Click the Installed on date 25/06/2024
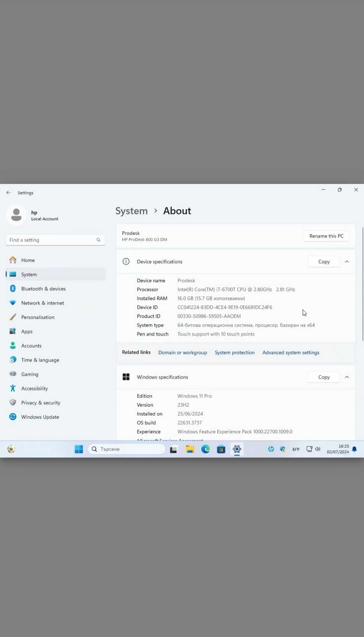364x637 pixels. [190, 414]
